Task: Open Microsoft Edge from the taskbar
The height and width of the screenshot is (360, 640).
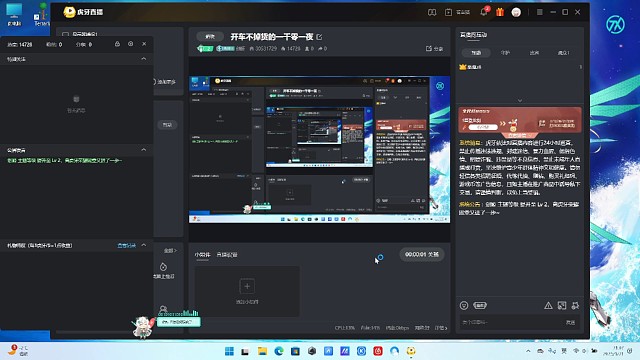Action: pos(279,351)
